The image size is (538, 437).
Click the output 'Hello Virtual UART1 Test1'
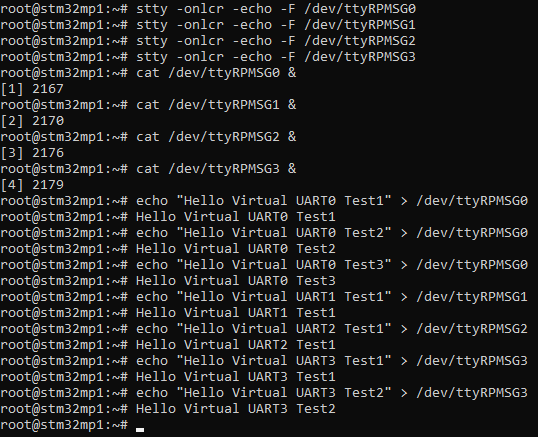236,313
